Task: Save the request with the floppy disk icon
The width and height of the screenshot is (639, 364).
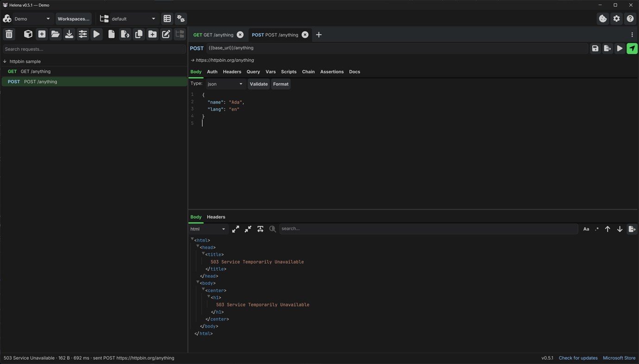Action: click(595, 48)
